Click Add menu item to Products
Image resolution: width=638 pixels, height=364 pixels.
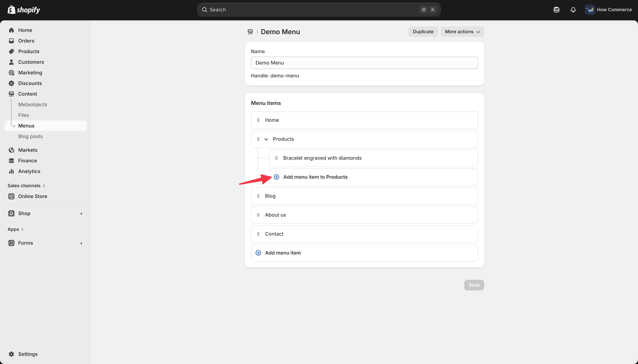pyautogui.click(x=373, y=177)
